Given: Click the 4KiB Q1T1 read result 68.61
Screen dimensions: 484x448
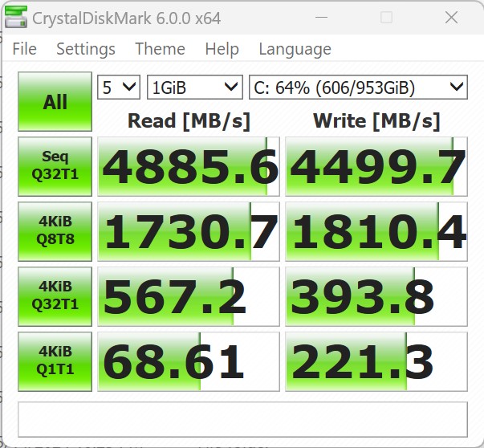Looking at the screenshot, I should (189, 361).
